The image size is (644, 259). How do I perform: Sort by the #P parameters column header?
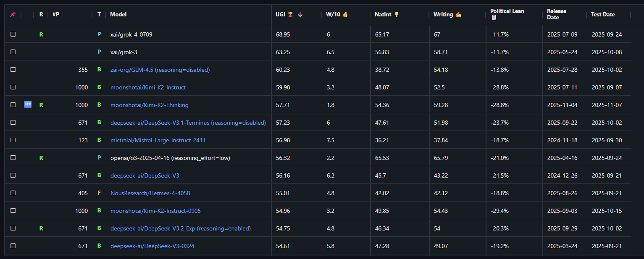coord(56,15)
